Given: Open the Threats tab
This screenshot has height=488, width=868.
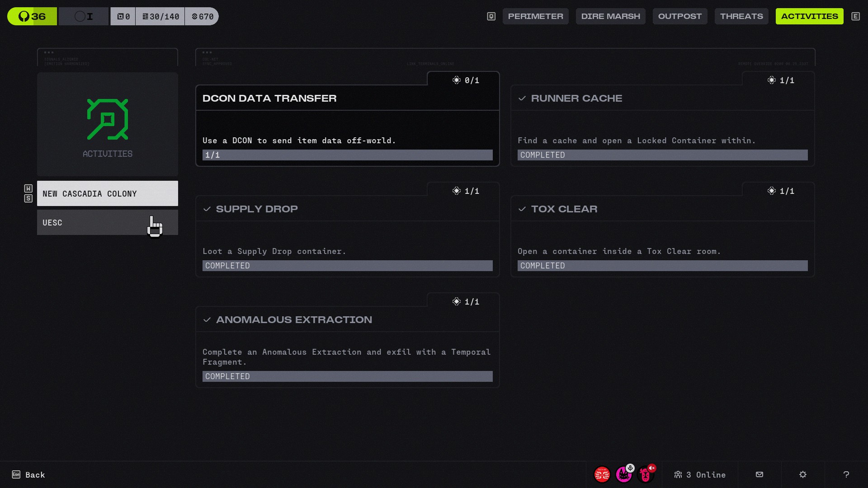Looking at the screenshot, I should coord(741,16).
